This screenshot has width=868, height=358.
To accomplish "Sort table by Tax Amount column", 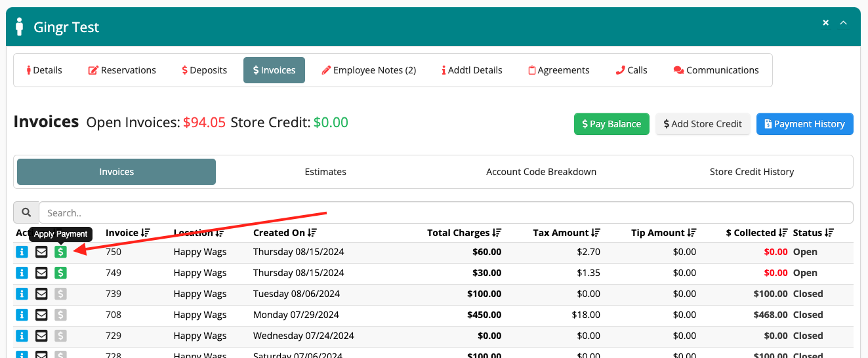I will pos(568,233).
